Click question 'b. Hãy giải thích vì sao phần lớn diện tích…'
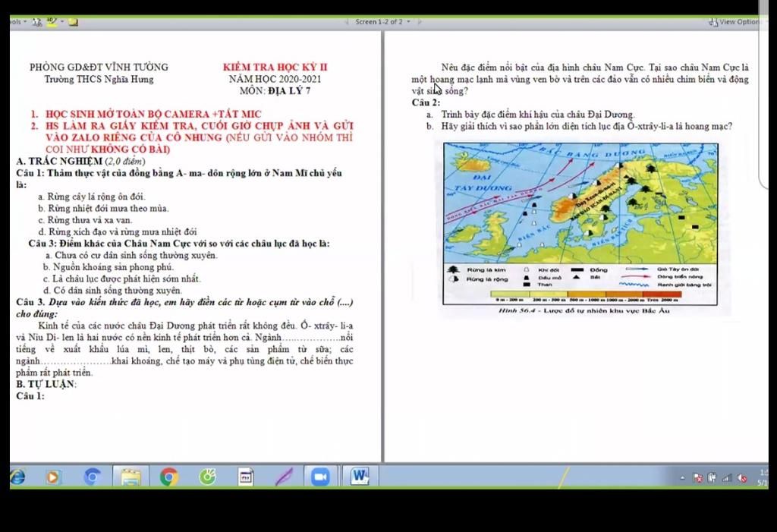Viewport: 777px width, 532px height. (579, 127)
